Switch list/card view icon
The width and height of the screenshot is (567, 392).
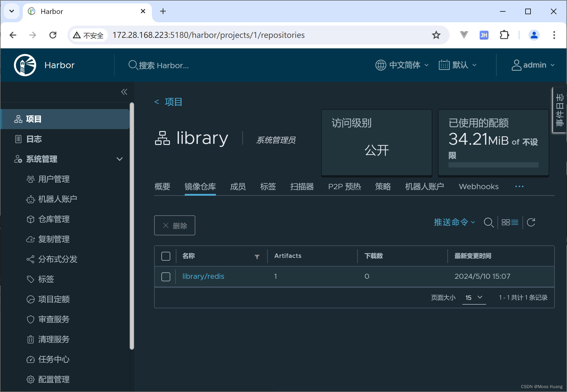tap(510, 223)
